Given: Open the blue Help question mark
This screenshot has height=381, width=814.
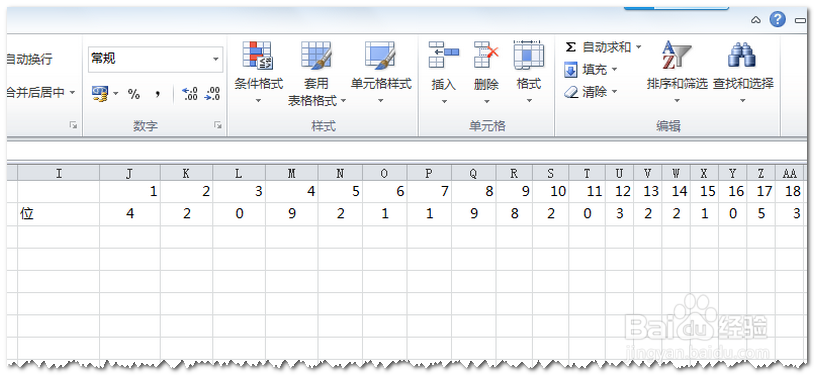Looking at the screenshot, I should click(x=777, y=20).
